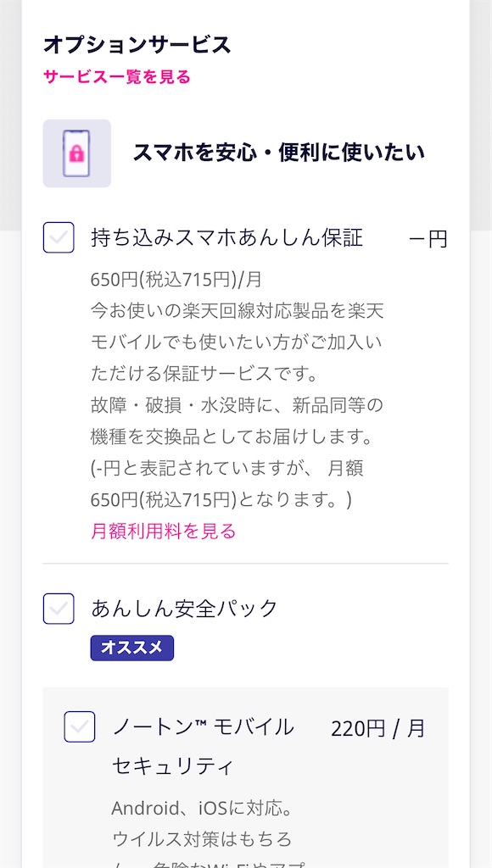Check the 持ち込みスマホあんしん保証 checkbox
This screenshot has height=868, width=492.
point(58,239)
